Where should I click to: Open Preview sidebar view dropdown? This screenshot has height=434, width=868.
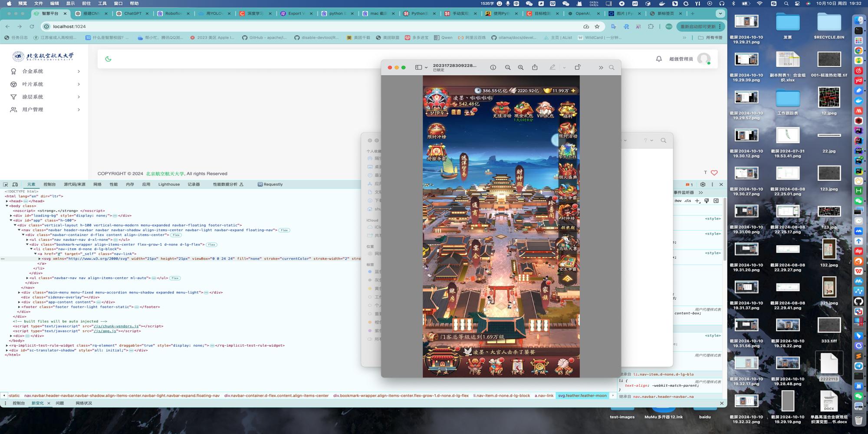[421, 67]
